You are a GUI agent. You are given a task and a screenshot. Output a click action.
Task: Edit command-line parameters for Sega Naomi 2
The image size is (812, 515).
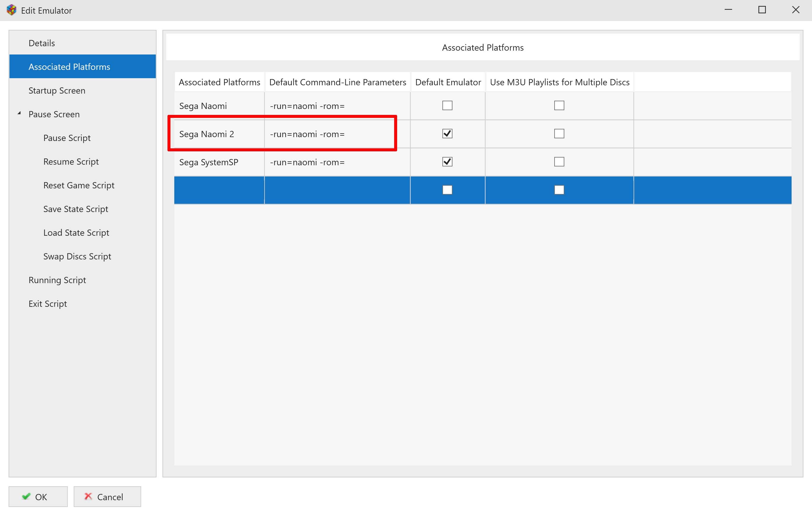[337, 134]
